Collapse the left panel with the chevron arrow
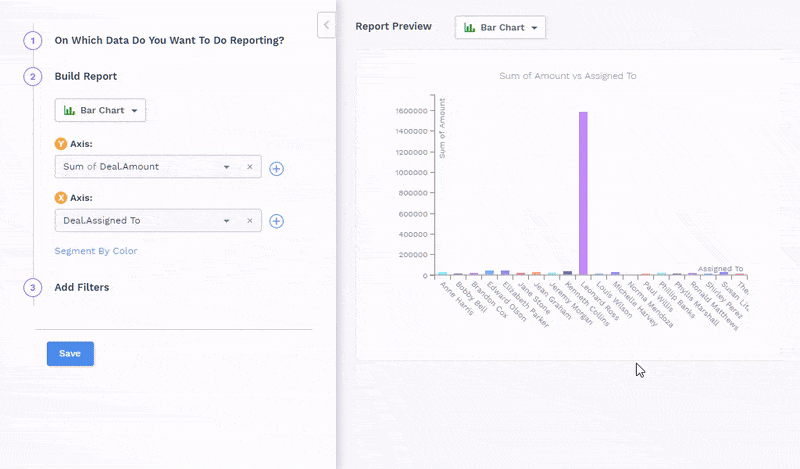The image size is (800, 469). (326, 25)
